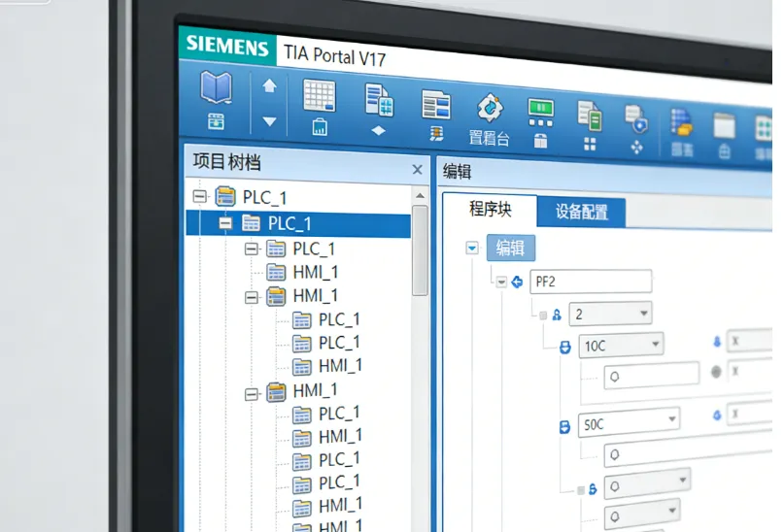The width and height of the screenshot is (784, 532).
Task: Switch to the 设备配置 tab
Action: click(x=581, y=212)
